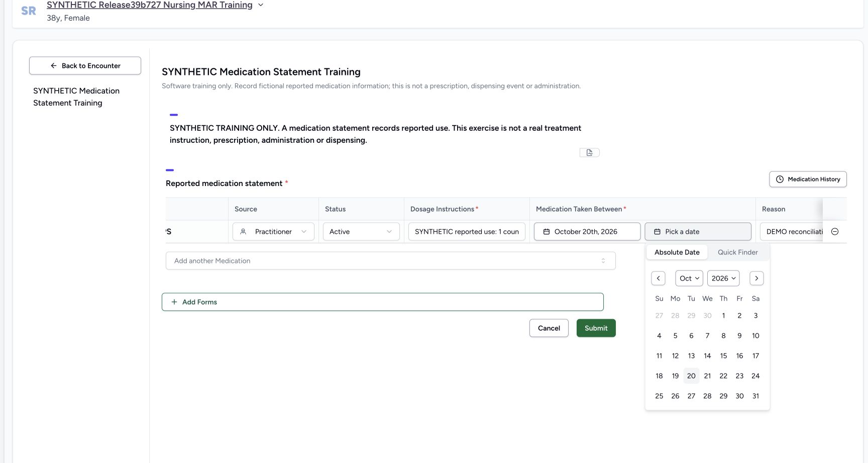Click the small document icon below the notice

tap(590, 152)
